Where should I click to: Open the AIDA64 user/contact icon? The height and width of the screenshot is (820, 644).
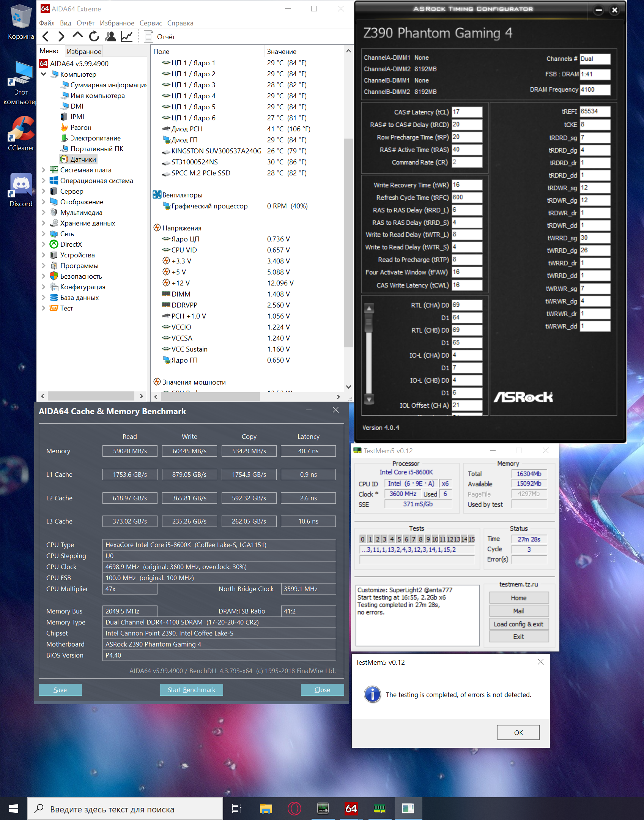(x=110, y=36)
